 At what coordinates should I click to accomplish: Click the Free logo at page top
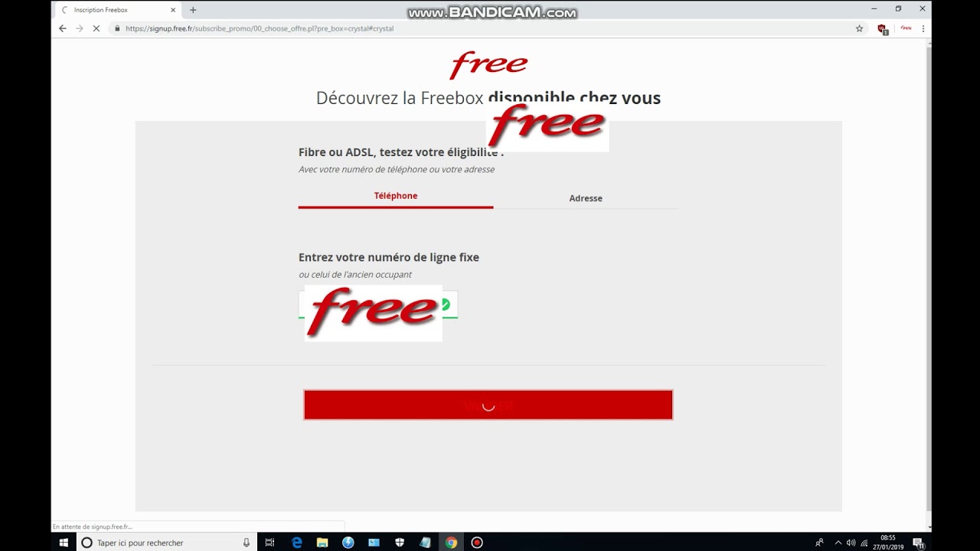pos(488,64)
